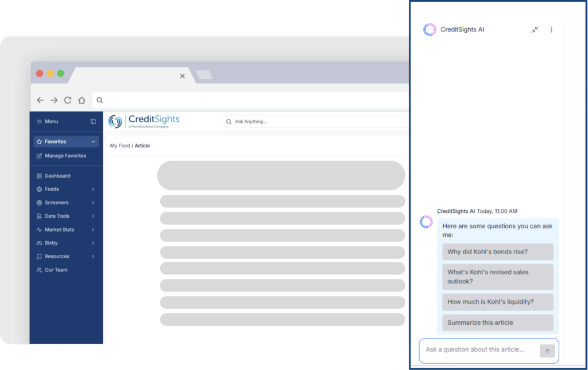The height and width of the screenshot is (370, 588).
Task: Collapse the Favorites section chevron
Action: tap(93, 142)
